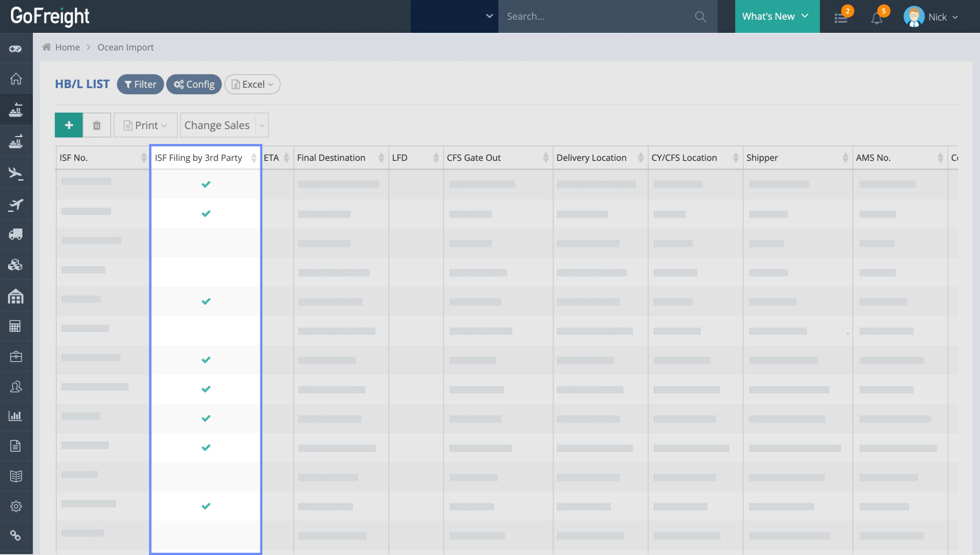Toggle first row ISF Filing checkmark

(x=206, y=184)
